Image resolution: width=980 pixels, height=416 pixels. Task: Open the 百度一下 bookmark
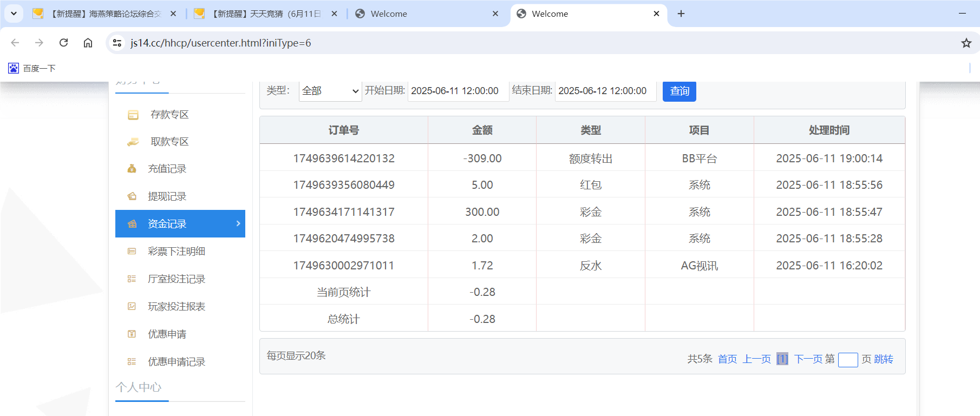click(x=32, y=68)
